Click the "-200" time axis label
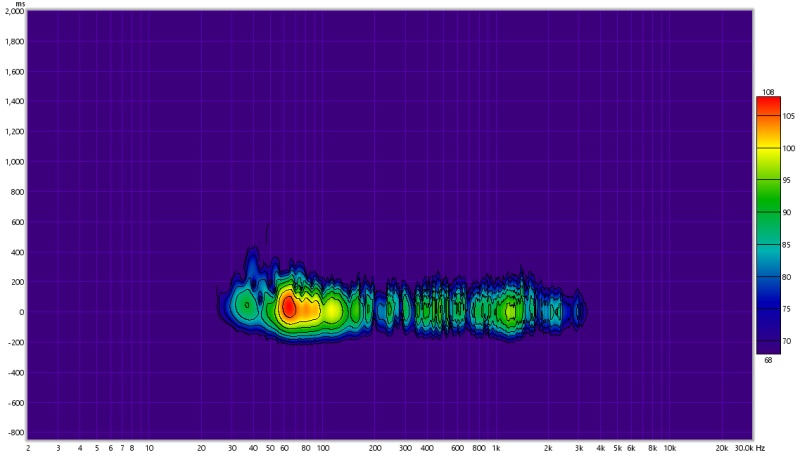Image resolution: width=800 pixels, height=455 pixels. (17, 342)
